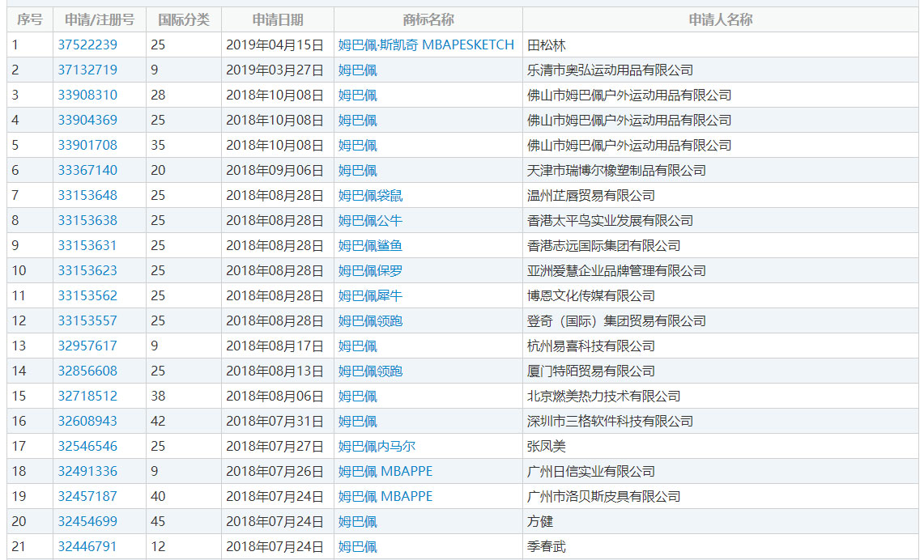Open trademark 姆巴佩 in row 2
Image resolution: width=924 pixels, height=560 pixels.
358,70
